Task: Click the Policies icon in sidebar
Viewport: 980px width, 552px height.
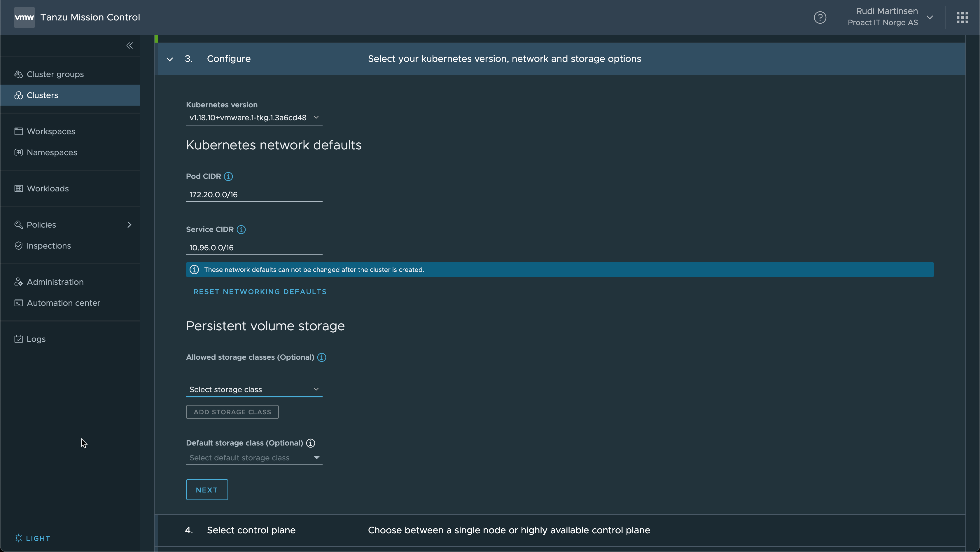Action: (x=19, y=224)
